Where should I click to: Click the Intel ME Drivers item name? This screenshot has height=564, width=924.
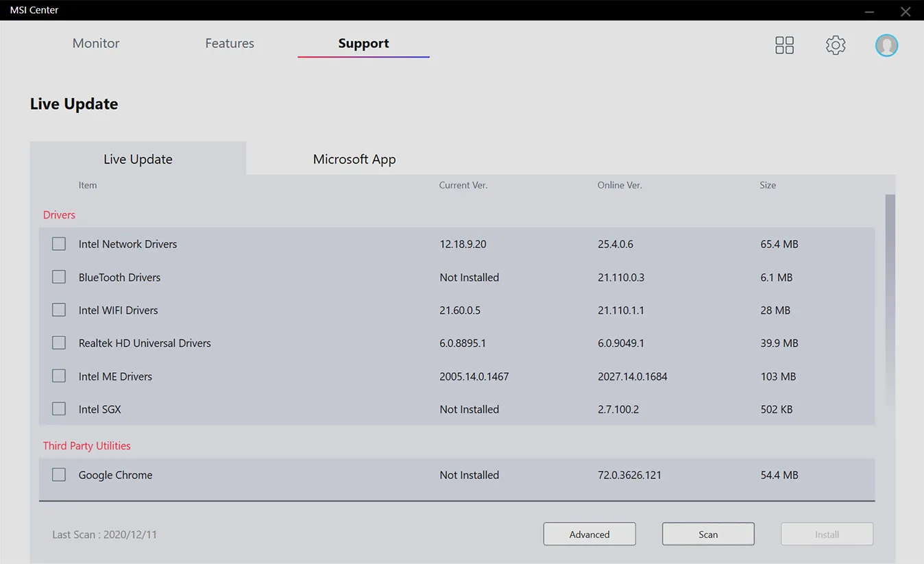pyautogui.click(x=115, y=376)
